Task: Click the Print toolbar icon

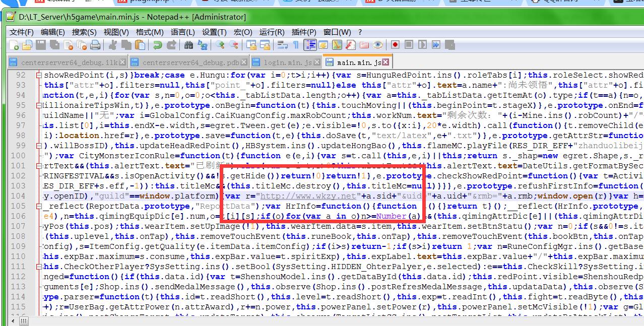Action: click(x=95, y=45)
